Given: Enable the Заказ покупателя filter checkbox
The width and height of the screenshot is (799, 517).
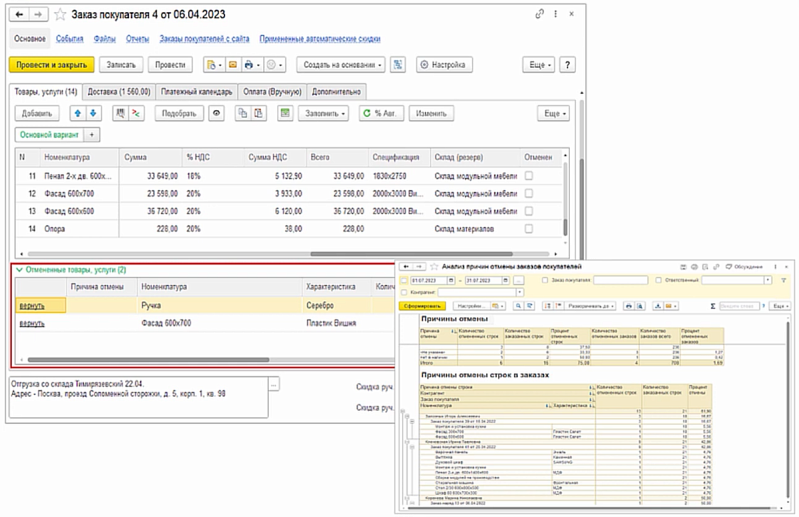Looking at the screenshot, I should (545, 280).
